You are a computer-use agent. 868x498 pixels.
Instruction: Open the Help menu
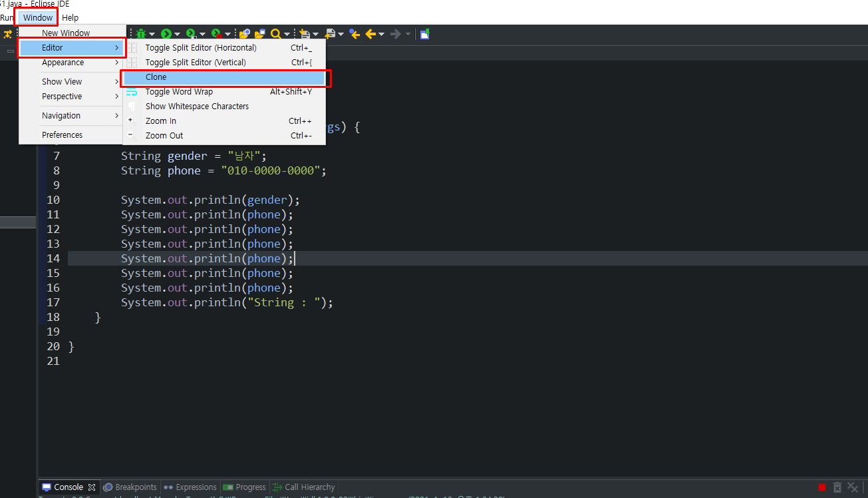(70, 18)
